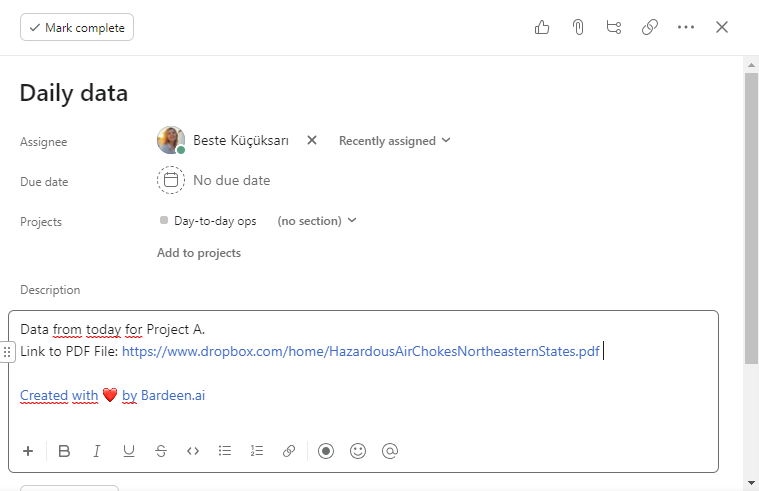Click the Daily data task title
This screenshot has width=759, height=491.
[x=74, y=92]
